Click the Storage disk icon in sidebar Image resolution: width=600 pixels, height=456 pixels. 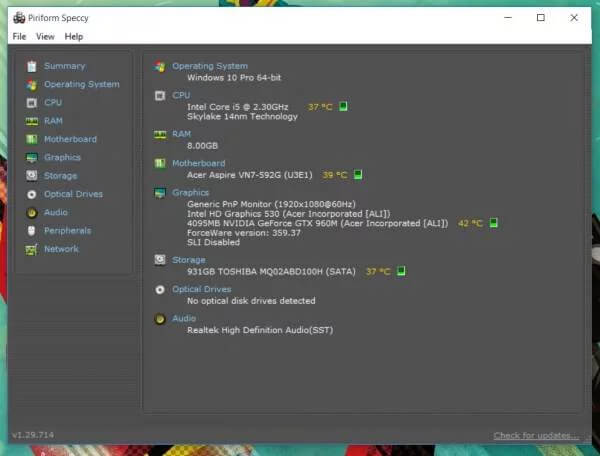[x=32, y=176]
